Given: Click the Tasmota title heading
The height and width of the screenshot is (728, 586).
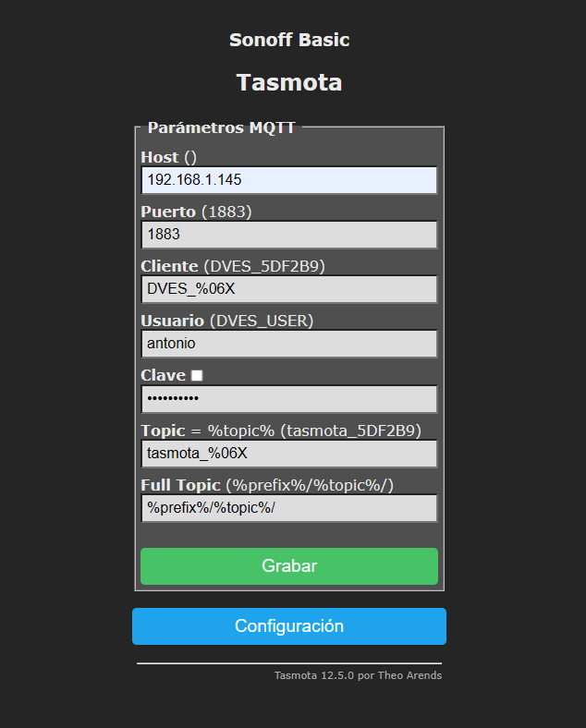Looking at the screenshot, I should click(x=289, y=82).
